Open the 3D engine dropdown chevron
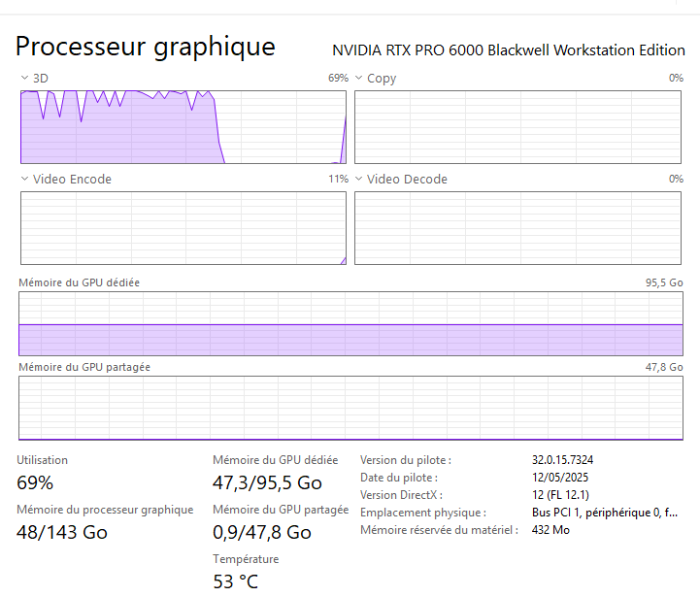The height and width of the screenshot is (597, 700). pyautogui.click(x=24, y=78)
